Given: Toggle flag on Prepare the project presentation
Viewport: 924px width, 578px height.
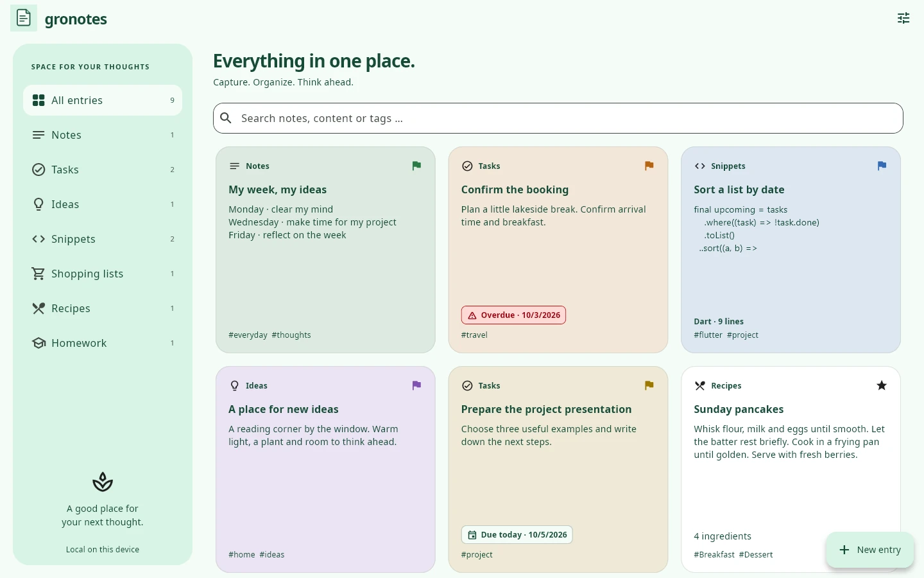Looking at the screenshot, I should [x=649, y=386].
